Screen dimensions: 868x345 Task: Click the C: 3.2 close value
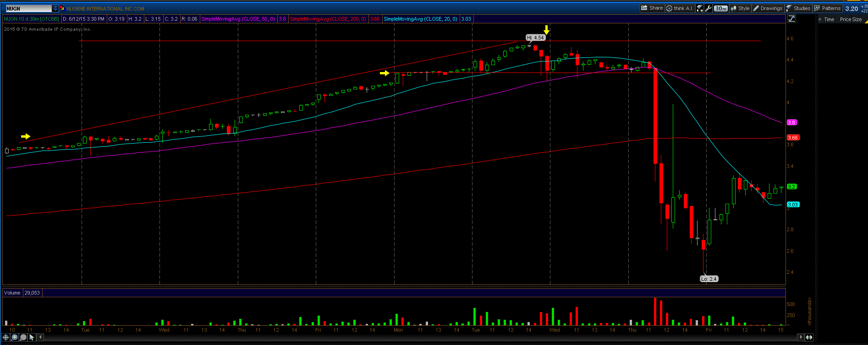[x=171, y=19]
